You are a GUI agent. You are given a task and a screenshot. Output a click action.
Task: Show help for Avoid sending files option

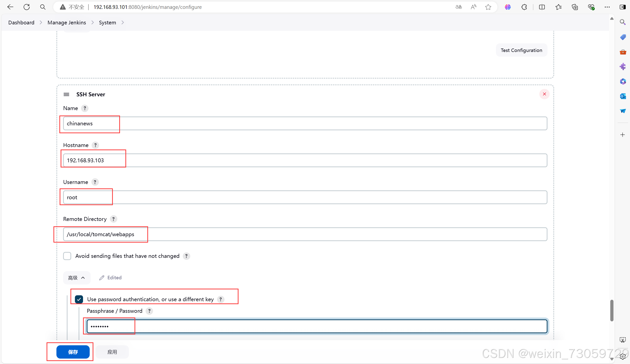186,256
